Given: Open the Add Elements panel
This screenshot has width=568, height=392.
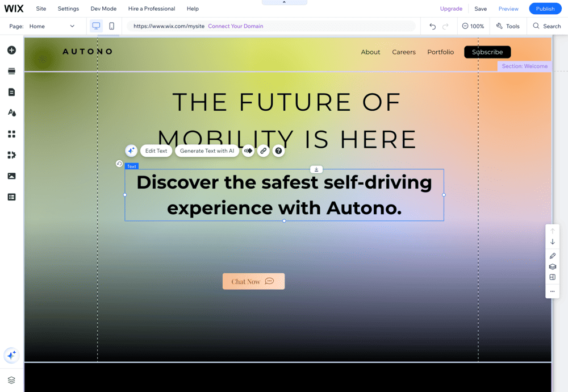Looking at the screenshot, I should coord(11,50).
